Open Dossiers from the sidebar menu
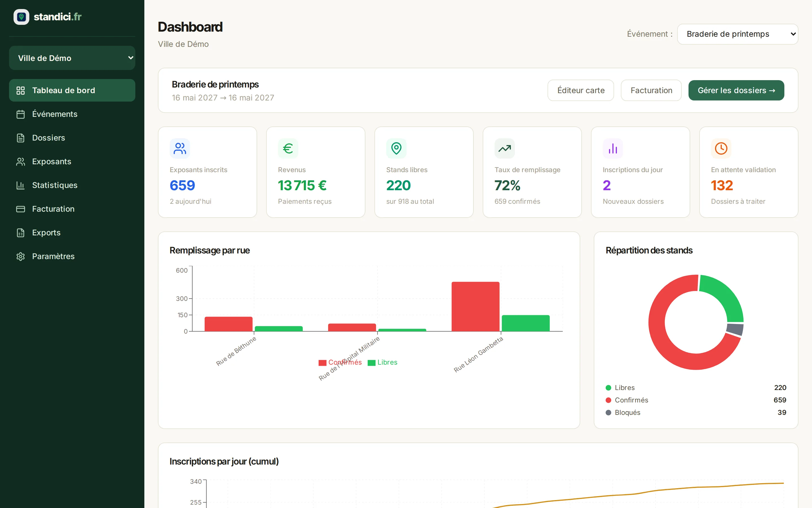 pyautogui.click(x=72, y=138)
